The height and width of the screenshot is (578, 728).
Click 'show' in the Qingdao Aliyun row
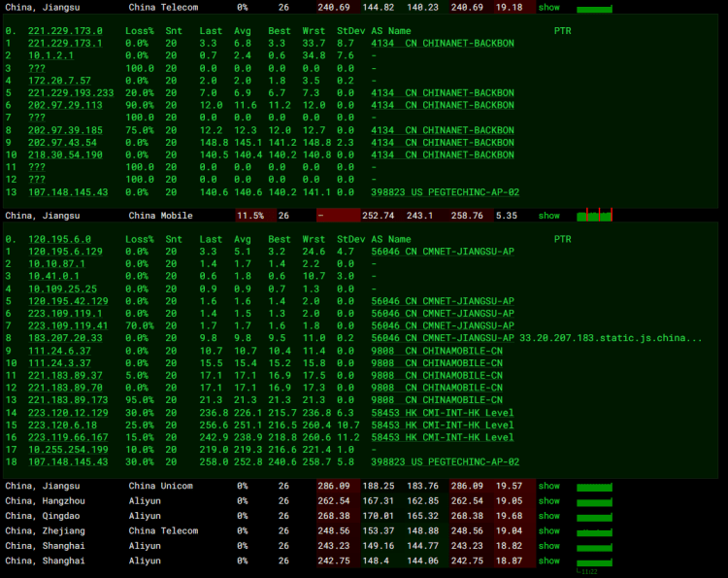549,516
